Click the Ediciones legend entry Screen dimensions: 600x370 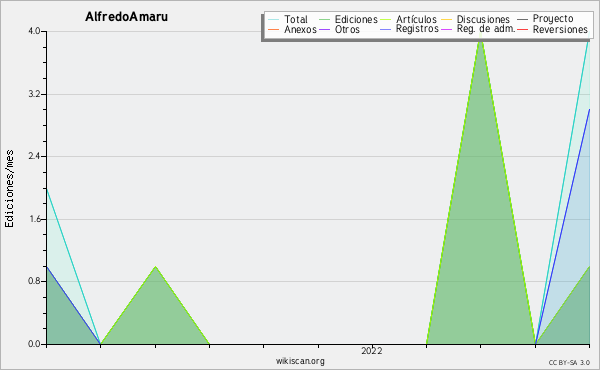tap(348, 19)
